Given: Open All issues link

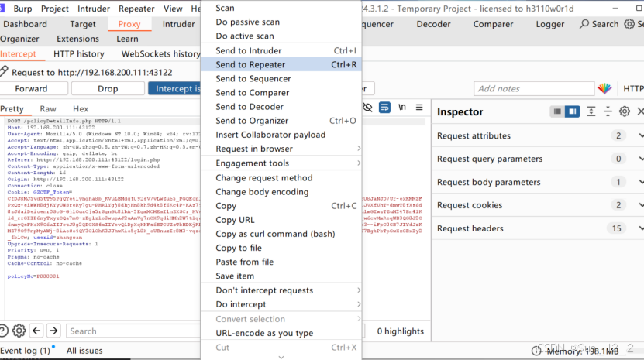Looking at the screenshot, I should tap(84, 351).
